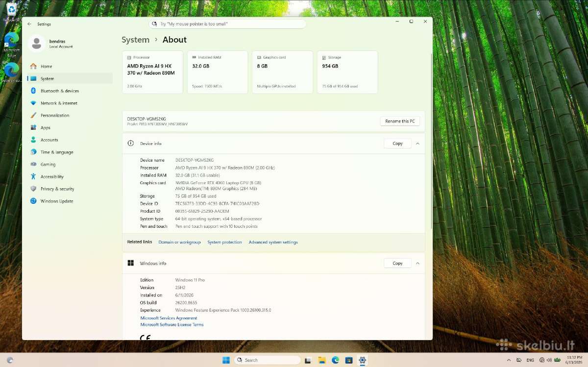This screenshot has width=588, height=367.
Task: Open Recycle Bin desktop icon
Action: click(11, 12)
